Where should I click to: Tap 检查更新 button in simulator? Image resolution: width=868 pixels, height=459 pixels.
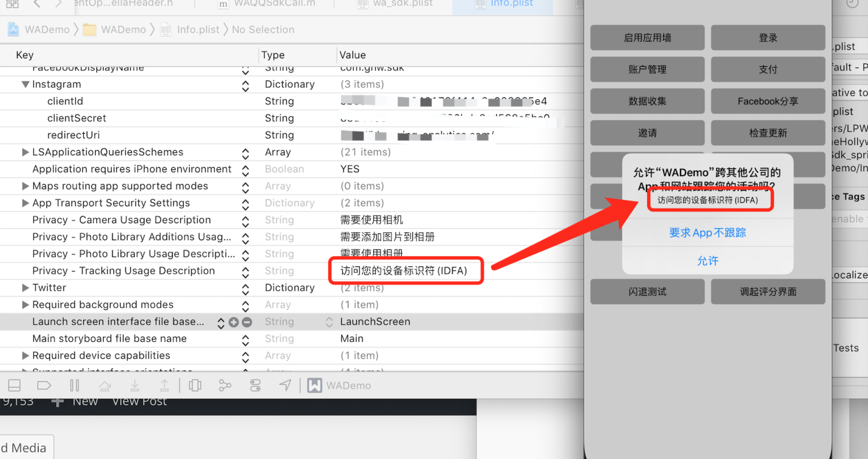pos(768,133)
